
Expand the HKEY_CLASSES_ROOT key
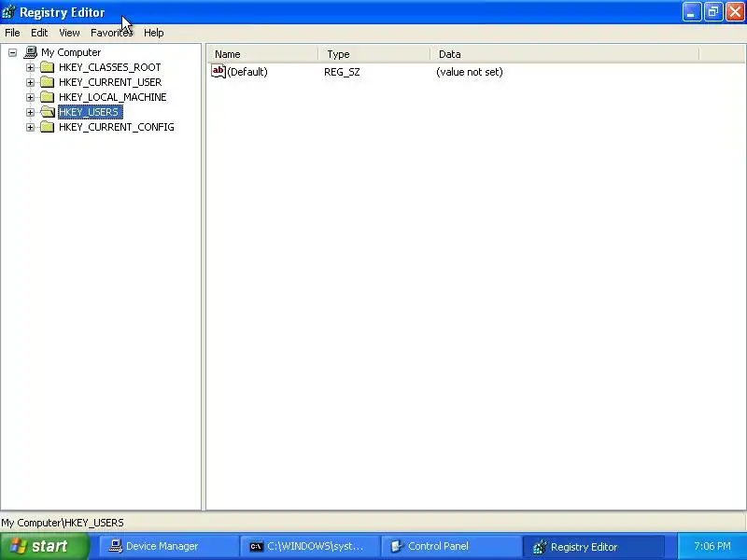[30, 67]
